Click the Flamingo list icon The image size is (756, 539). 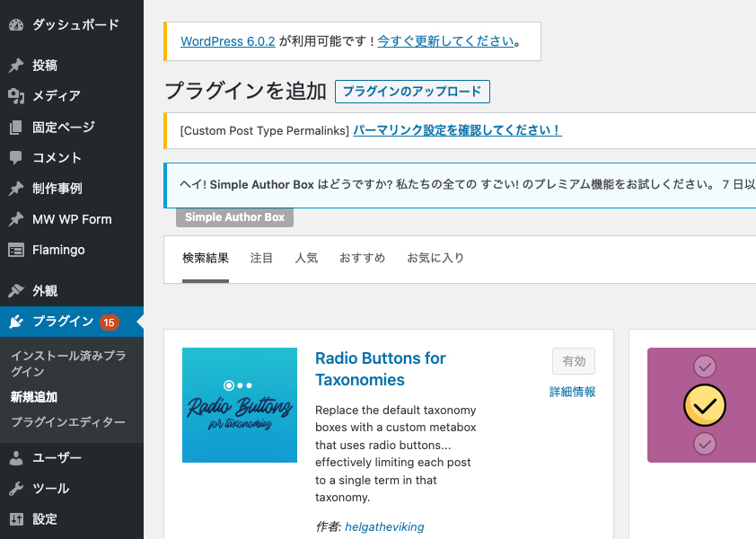point(16,250)
